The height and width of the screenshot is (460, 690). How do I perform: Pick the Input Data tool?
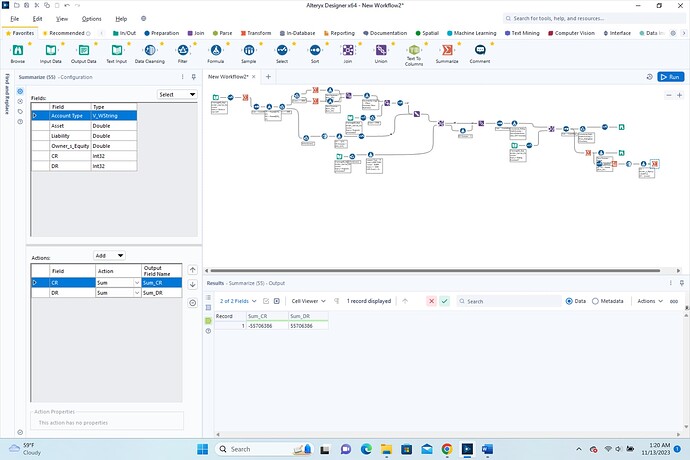[x=51, y=54]
